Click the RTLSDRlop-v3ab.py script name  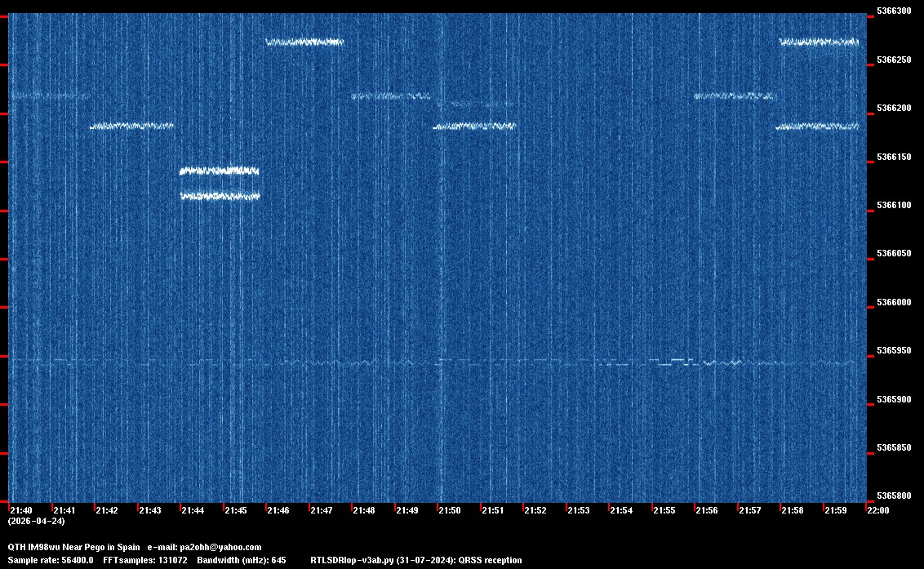coord(353,560)
